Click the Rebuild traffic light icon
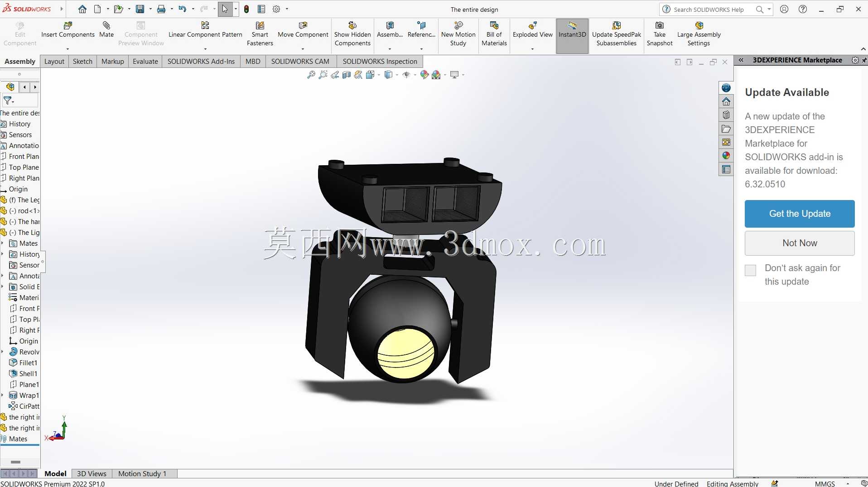This screenshot has height=487, width=868. coord(246,9)
